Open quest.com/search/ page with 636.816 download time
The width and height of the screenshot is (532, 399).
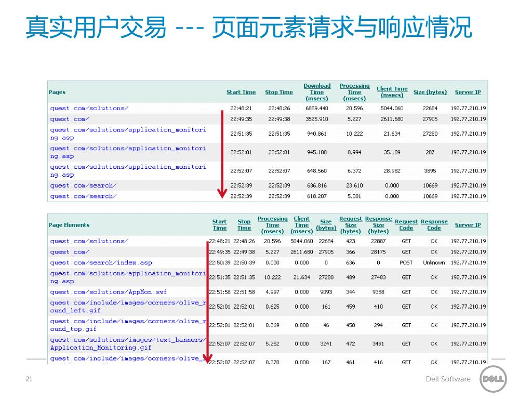tap(84, 185)
